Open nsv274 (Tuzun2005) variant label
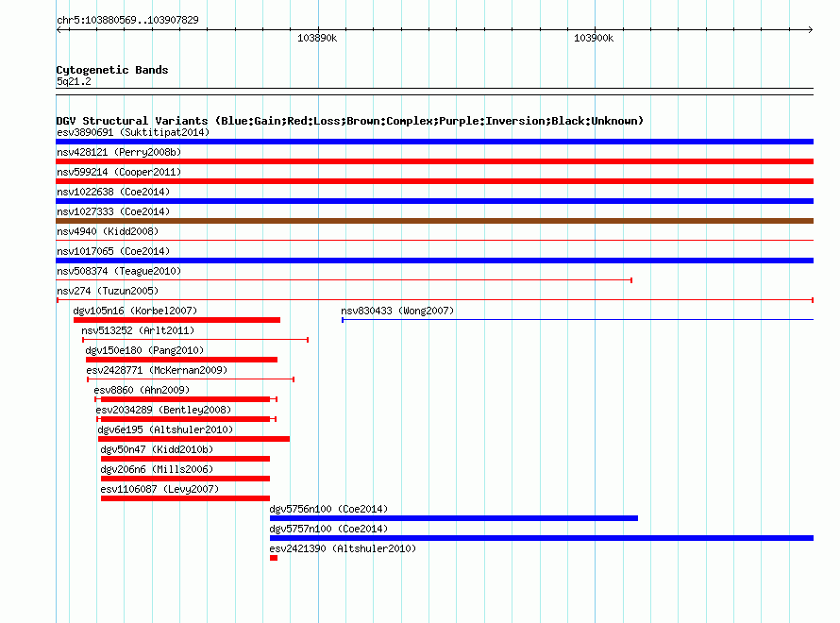The image size is (840, 623). tap(108, 291)
